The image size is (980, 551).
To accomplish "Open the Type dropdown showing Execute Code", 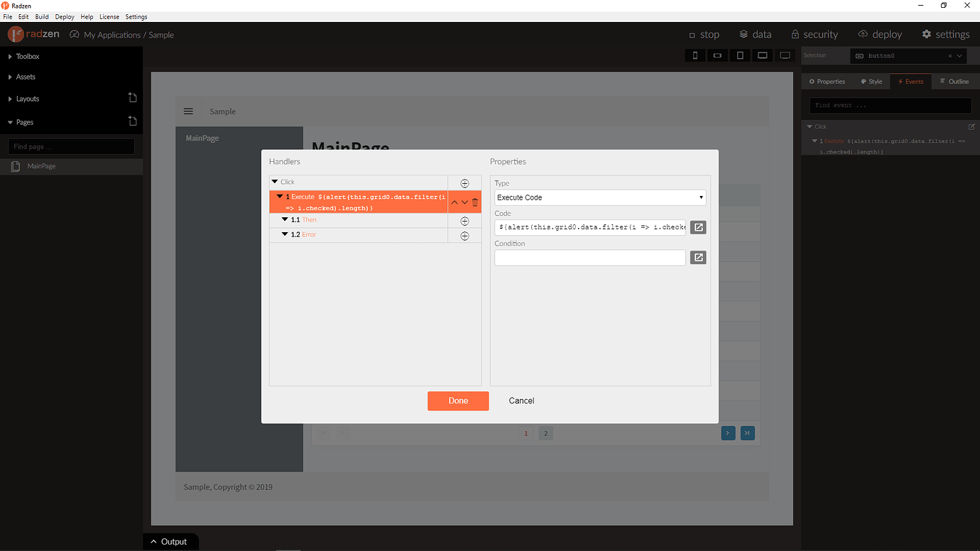I will coord(599,197).
